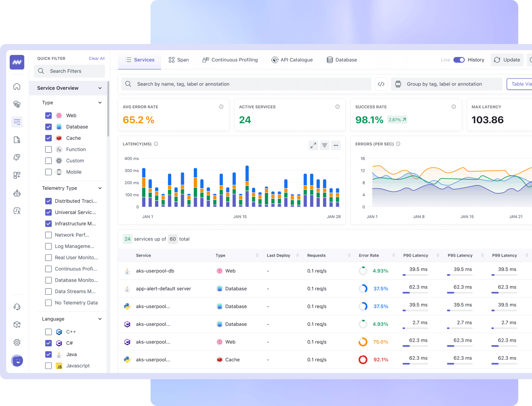Check the Javascript language filter

tap(48, 365)
